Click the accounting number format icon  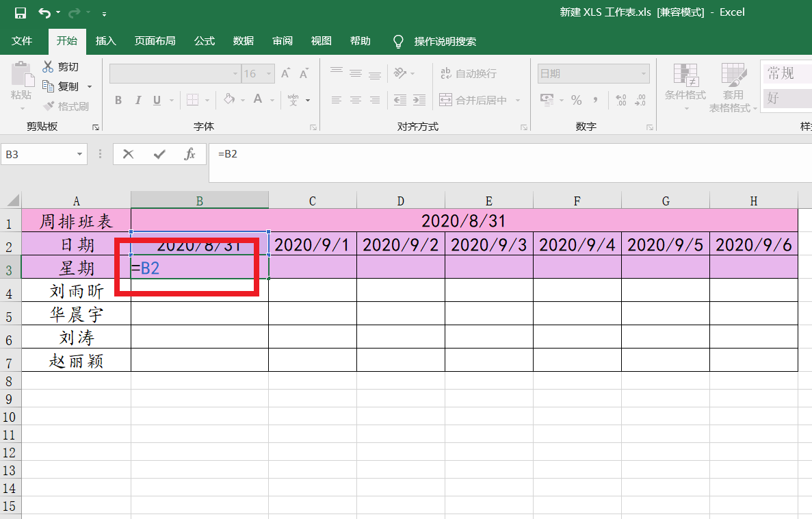click(x=547, y=99)
